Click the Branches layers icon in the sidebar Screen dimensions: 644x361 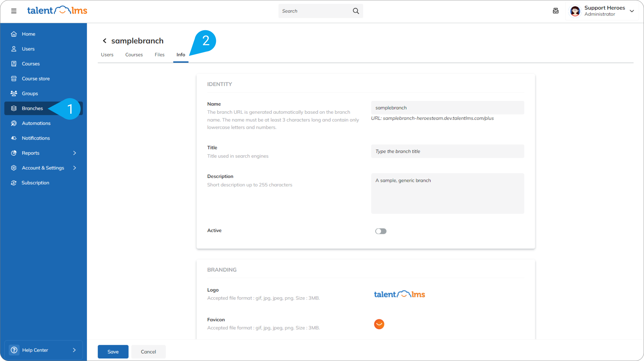tap(14, 108)
